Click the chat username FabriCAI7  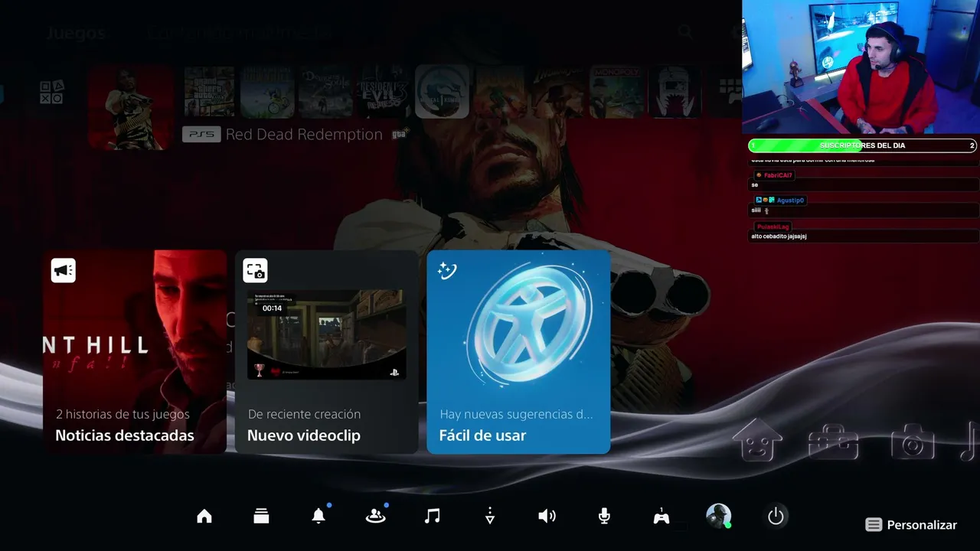[778, 175]
